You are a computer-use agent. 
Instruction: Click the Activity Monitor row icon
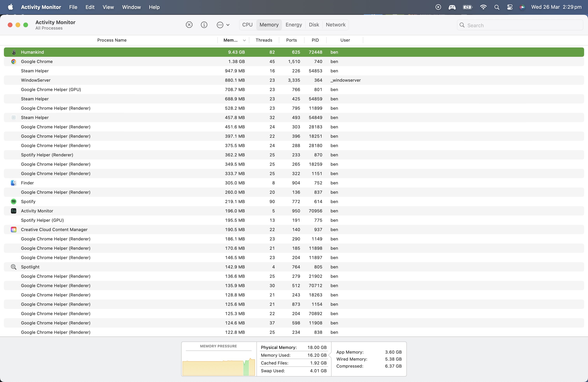pyautogui.click(x=14, y=211)
